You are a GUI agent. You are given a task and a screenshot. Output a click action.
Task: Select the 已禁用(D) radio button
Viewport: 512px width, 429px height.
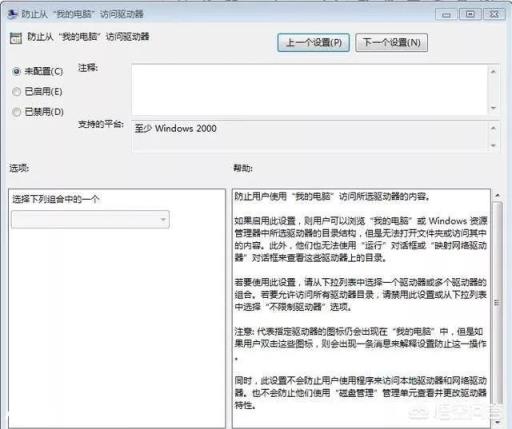16,112
